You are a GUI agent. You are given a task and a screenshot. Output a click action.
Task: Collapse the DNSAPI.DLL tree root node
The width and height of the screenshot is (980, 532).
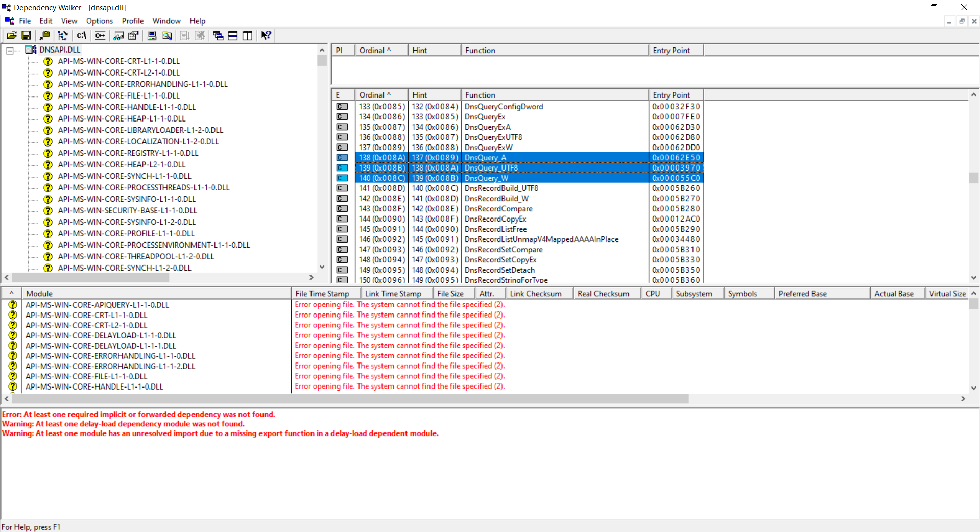(x=10, y=51)
